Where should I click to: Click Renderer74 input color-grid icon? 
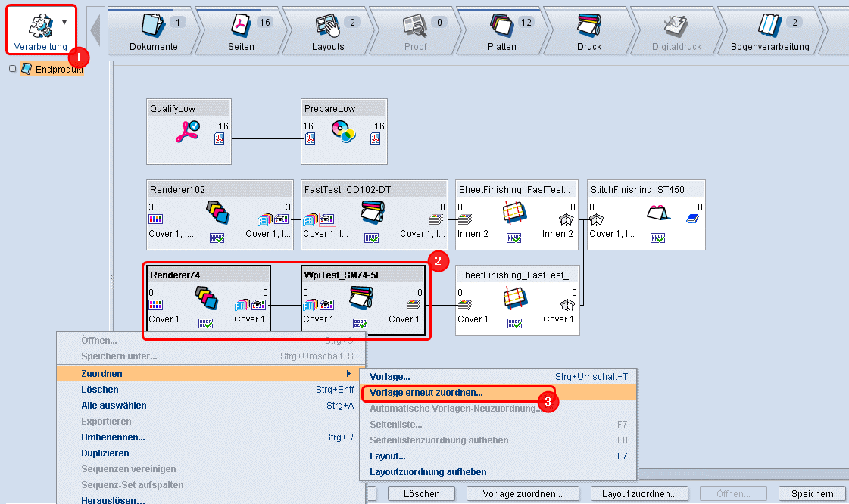pyautogui.click(x=155, y=304)
